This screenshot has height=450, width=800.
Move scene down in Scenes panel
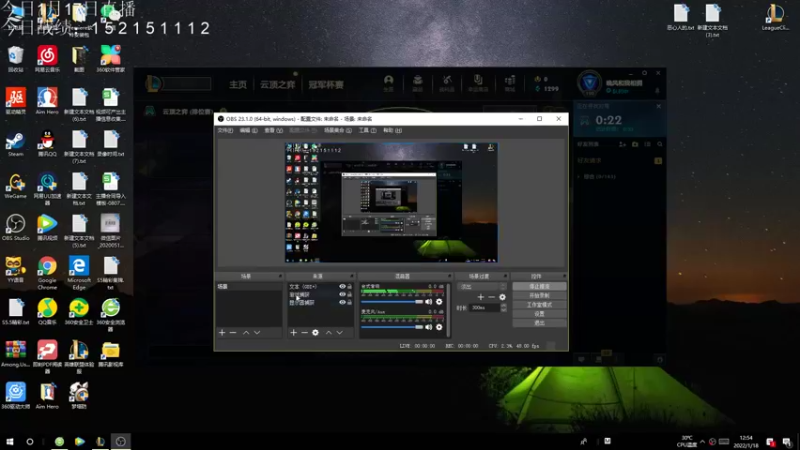257,333
